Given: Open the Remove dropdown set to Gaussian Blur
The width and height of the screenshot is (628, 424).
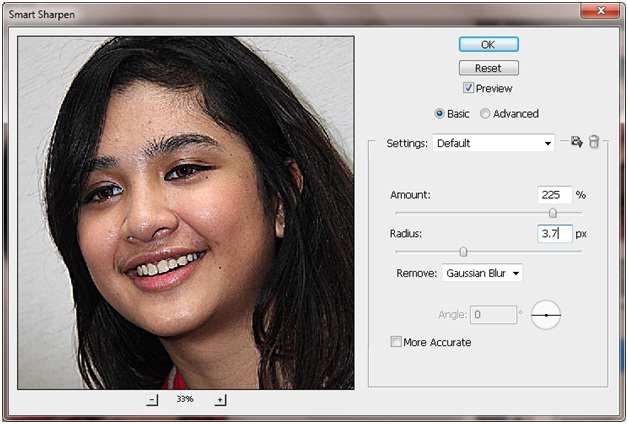Looking at the screenshot, I should tap(482, 273).
